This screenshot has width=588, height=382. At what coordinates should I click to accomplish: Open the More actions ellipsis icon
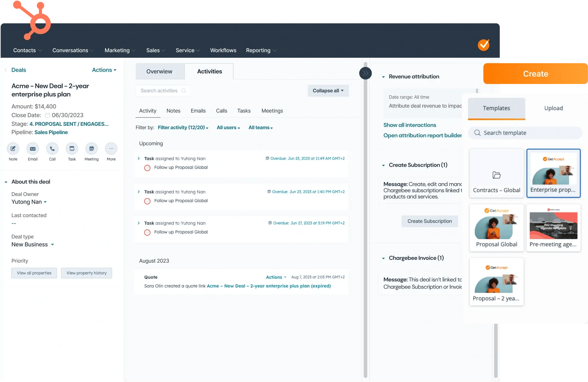[111, 149]
